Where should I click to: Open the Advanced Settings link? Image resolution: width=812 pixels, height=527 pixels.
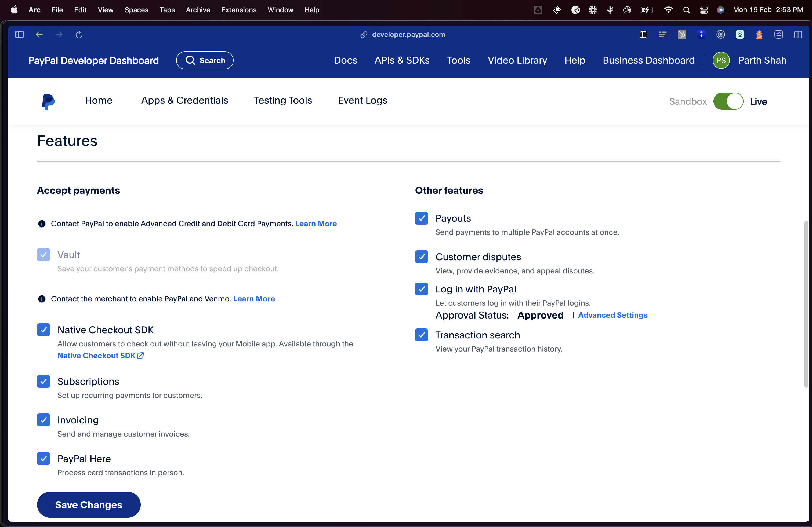click(x=612, y=315)
